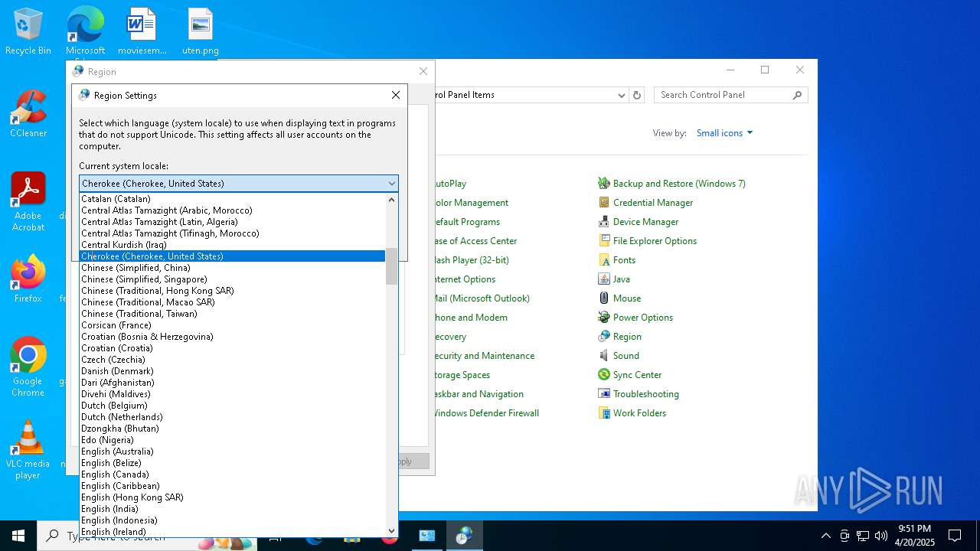The width and height of the screenshot is (980, 551).
Task: Show hidden system tray icons
Action: point(825,536)
